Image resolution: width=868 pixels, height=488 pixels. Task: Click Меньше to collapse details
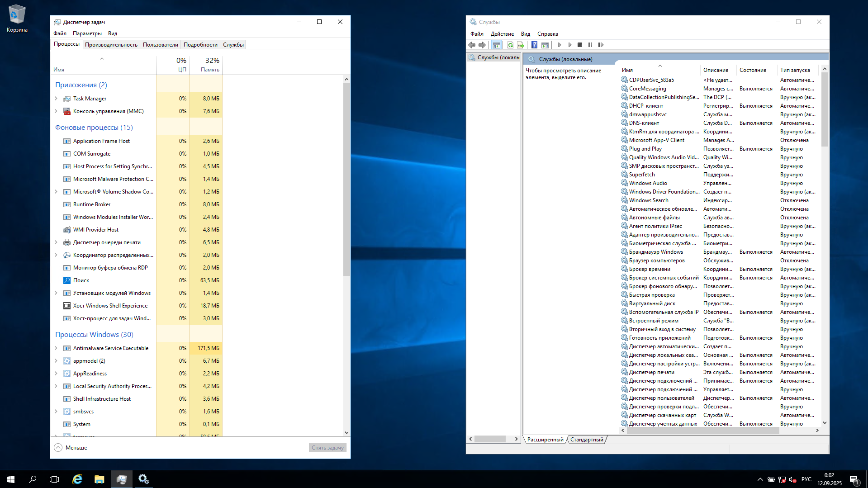(71, 448)
